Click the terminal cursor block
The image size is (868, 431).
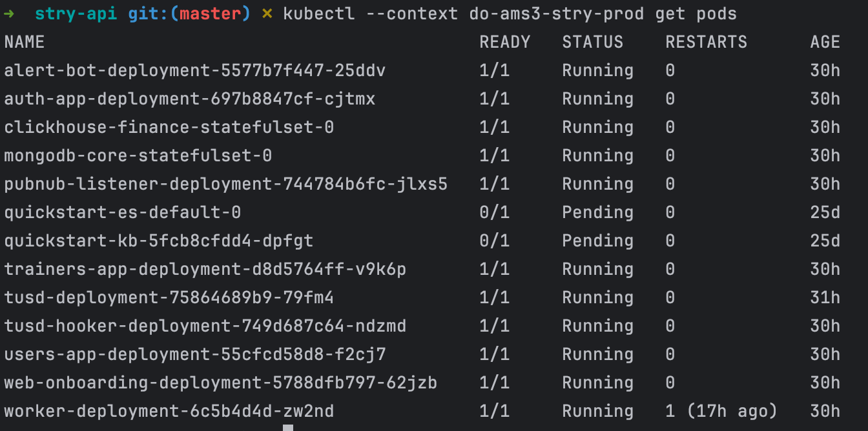[x=288, y=427]
